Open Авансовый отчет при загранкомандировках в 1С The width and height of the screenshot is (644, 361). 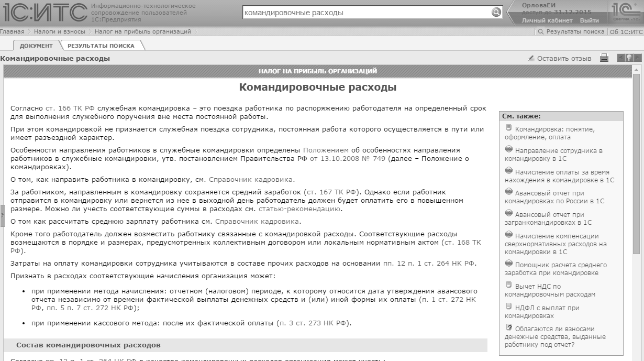click(548, 218)
